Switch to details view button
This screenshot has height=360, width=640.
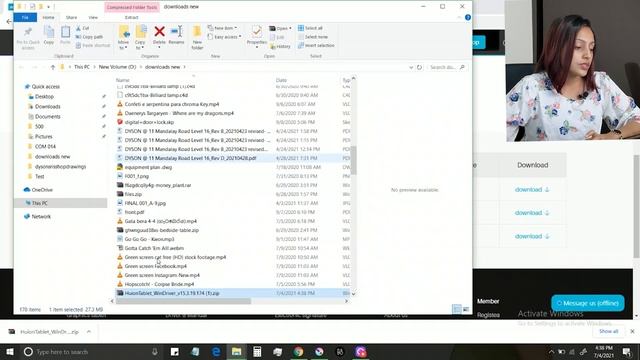457,309
